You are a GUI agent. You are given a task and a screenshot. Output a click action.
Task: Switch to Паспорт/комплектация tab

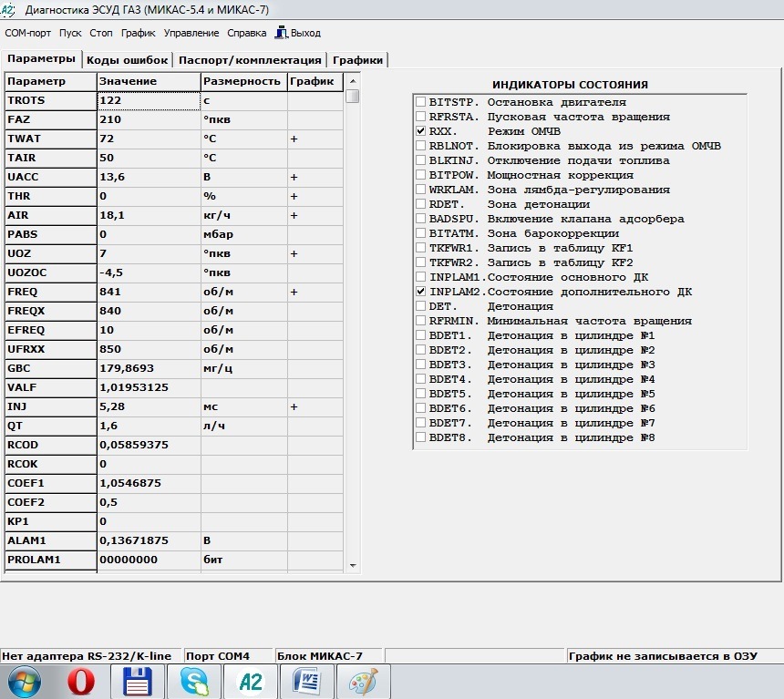tap(250, 60)
